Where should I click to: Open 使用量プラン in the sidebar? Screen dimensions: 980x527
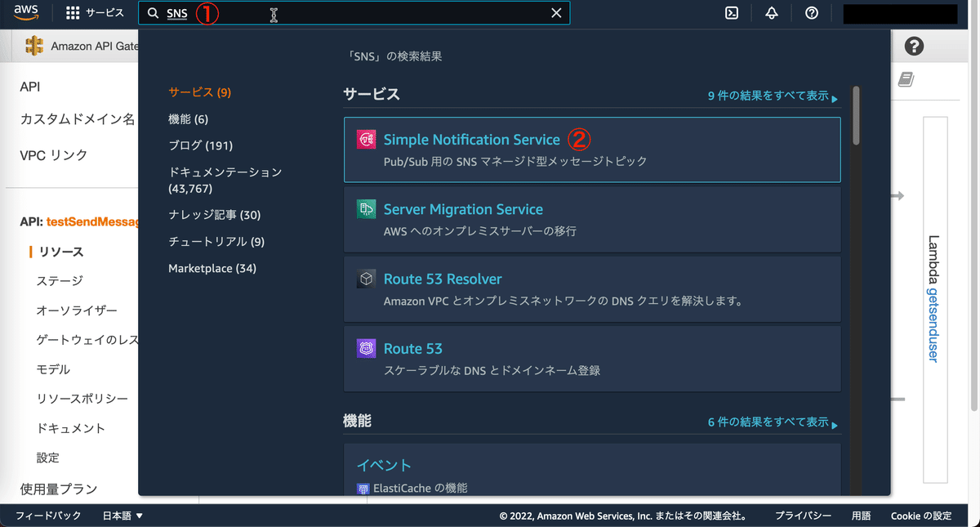pos(59,489)
